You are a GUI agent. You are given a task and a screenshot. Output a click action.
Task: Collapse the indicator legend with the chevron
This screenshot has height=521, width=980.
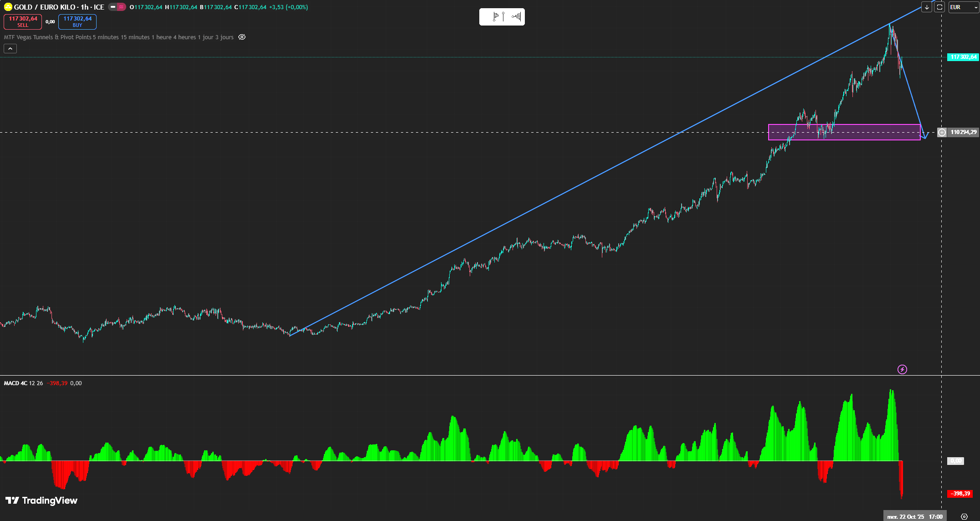click(10, 48)
